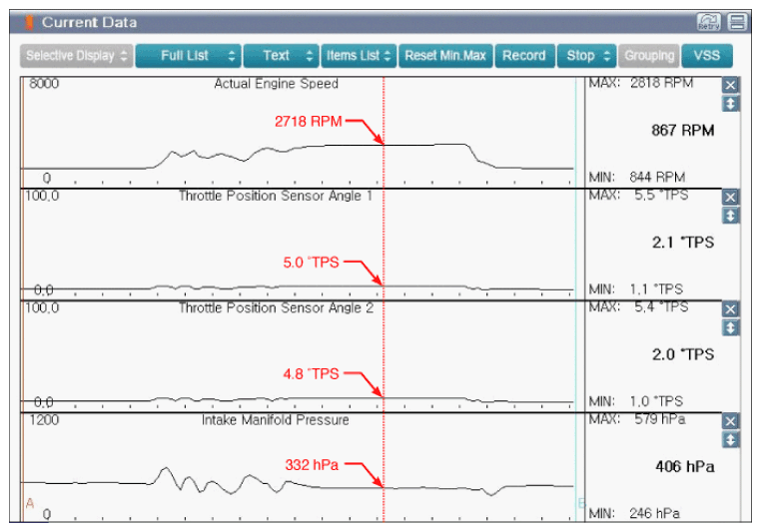The width and height of the screenshot is (761, 532).
Task: Reorder the Intake Manifold Pressure graph
Action: [x=730, y=440]
